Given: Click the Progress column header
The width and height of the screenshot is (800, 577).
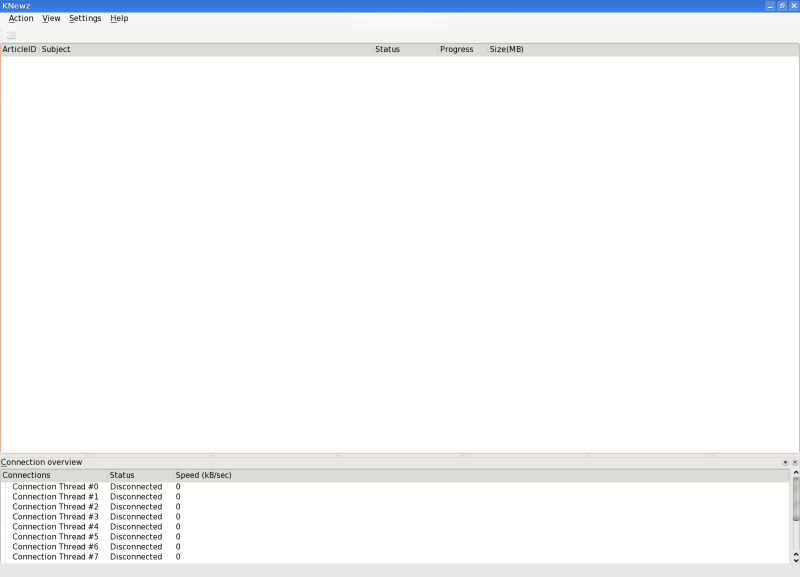Looking at the screenshot, I should [x=462, y=49].
